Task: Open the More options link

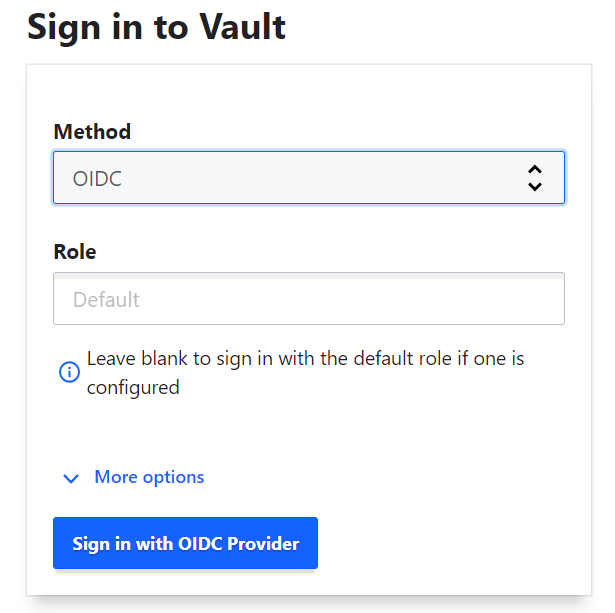Action: coord(149,477)
